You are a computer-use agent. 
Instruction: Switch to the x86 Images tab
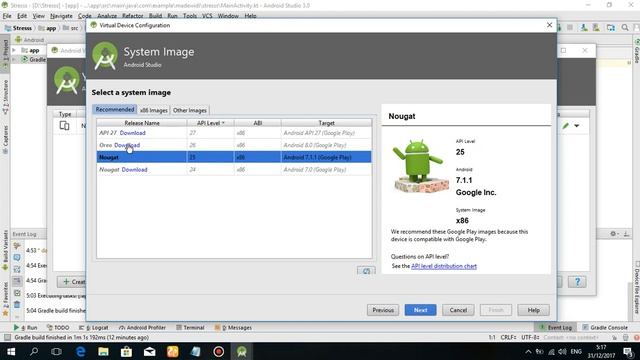(153, 110)
